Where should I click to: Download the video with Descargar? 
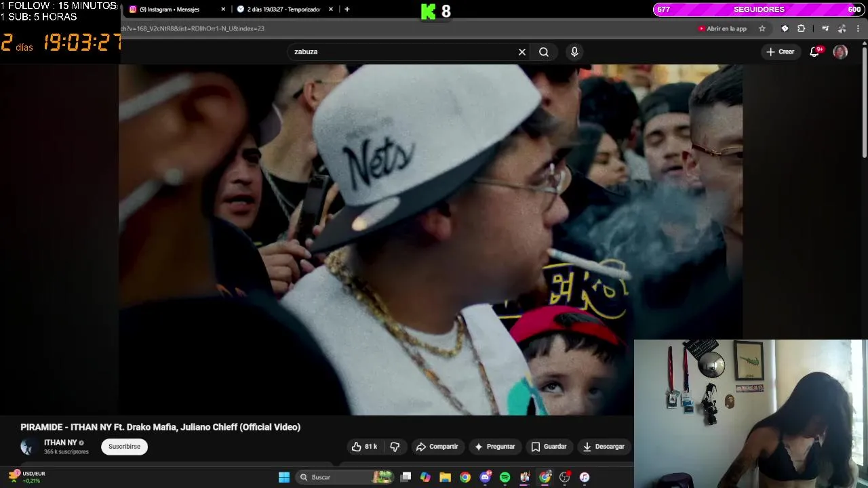tap(604, 447)
